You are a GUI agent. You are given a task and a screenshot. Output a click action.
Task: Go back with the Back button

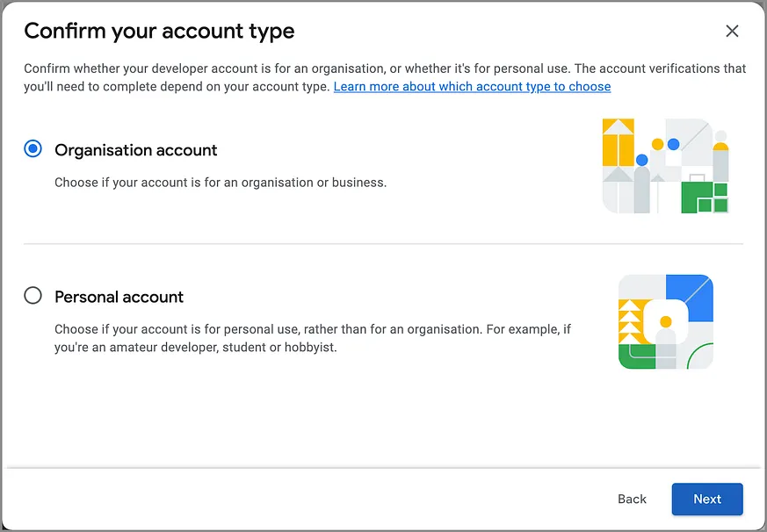(632, 499)
